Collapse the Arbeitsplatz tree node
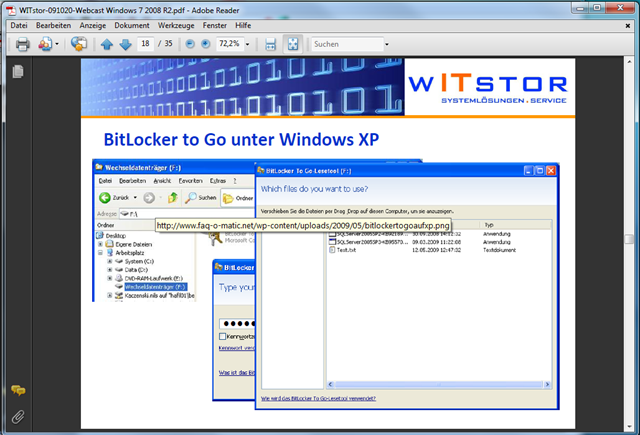640x435 pixels. pyautogui.click(x=100, y=253)
